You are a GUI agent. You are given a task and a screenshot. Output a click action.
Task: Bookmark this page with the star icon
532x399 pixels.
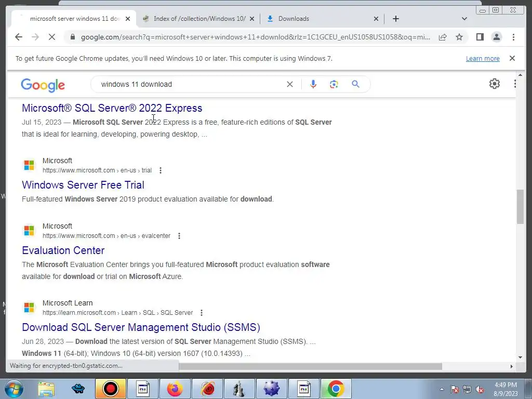[459, 37]
